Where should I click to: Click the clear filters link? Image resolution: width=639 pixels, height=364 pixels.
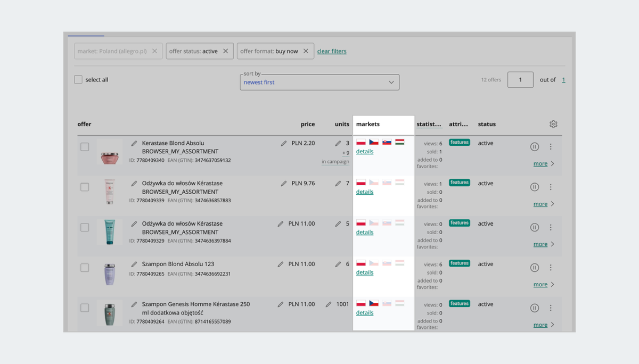[x=332, y=52]
